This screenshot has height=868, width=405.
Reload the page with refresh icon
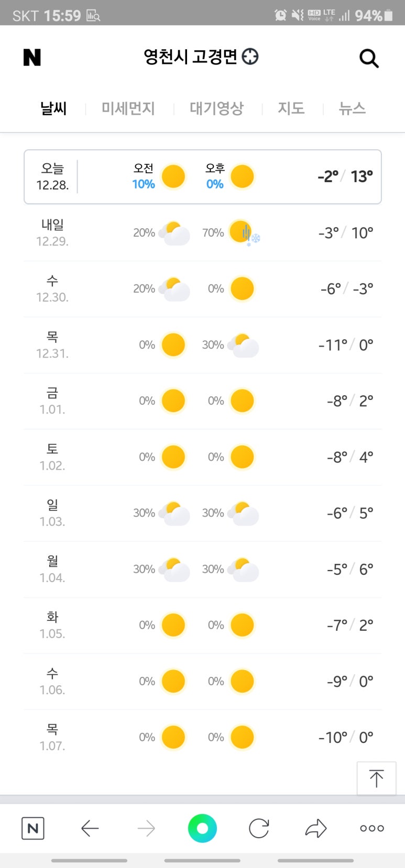(259, 828)
